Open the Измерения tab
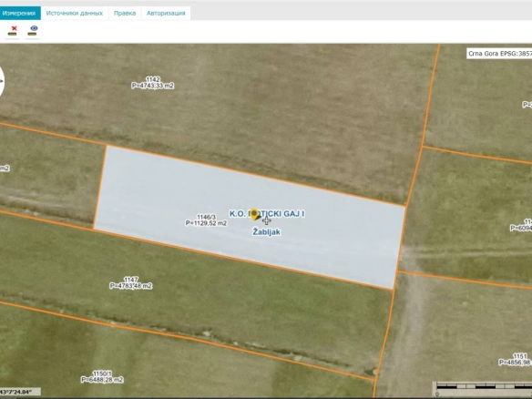Image resolution: width=532 pixels, height=399 pixels. coord(19,14)
